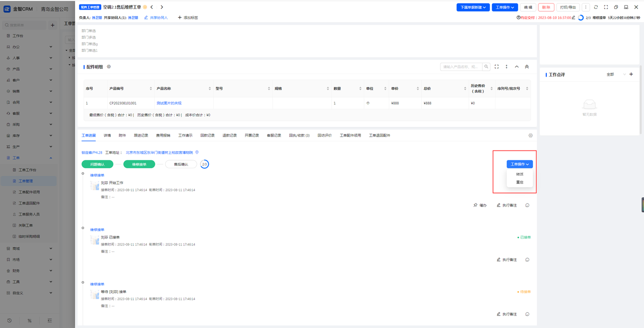Click the search magnifier in 配件明细
644x328 pixels.
pyautogui.click(x=487, y=67)
